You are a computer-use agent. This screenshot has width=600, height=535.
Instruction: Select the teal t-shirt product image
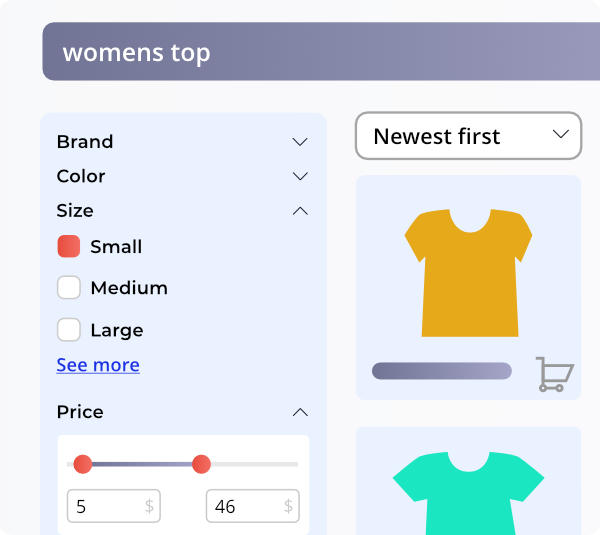click(468, 490)
